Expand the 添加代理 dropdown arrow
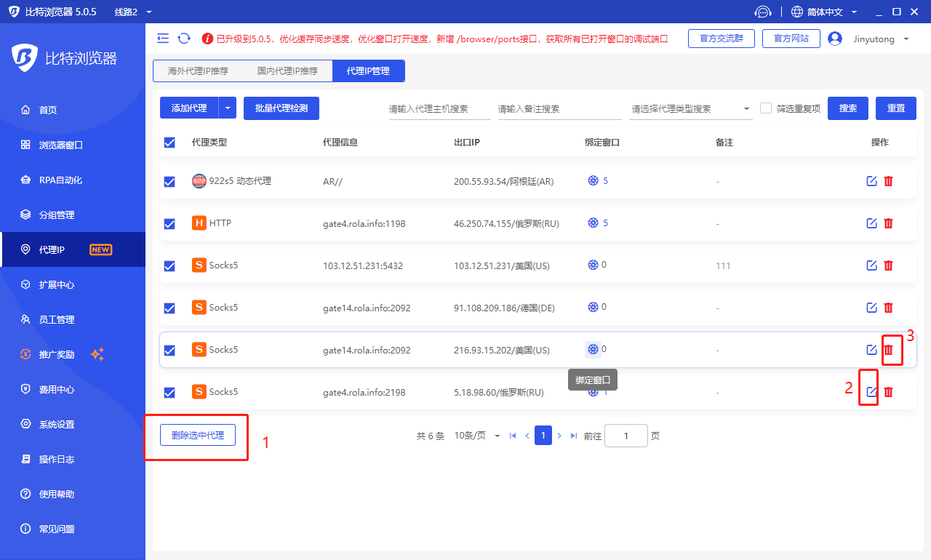The height and width of the screenshot is (560, 931). tap(228, 108)
